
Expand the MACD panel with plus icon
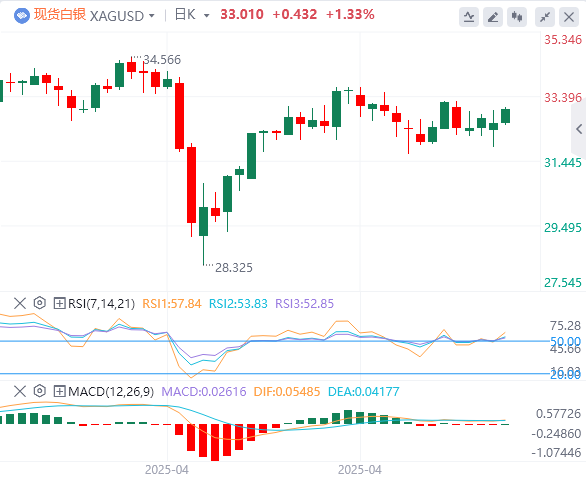point(59,391)
